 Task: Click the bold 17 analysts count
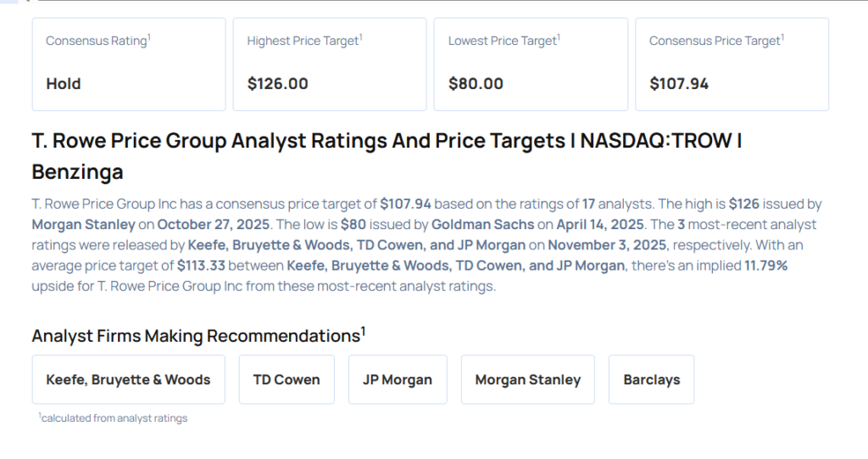(x=587, y=204)
